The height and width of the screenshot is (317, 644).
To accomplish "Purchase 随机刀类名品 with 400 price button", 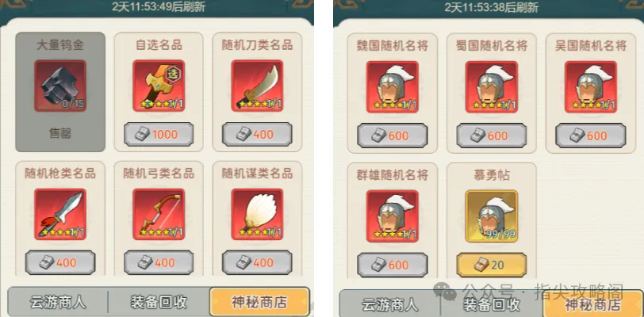I will click(257, 134).
